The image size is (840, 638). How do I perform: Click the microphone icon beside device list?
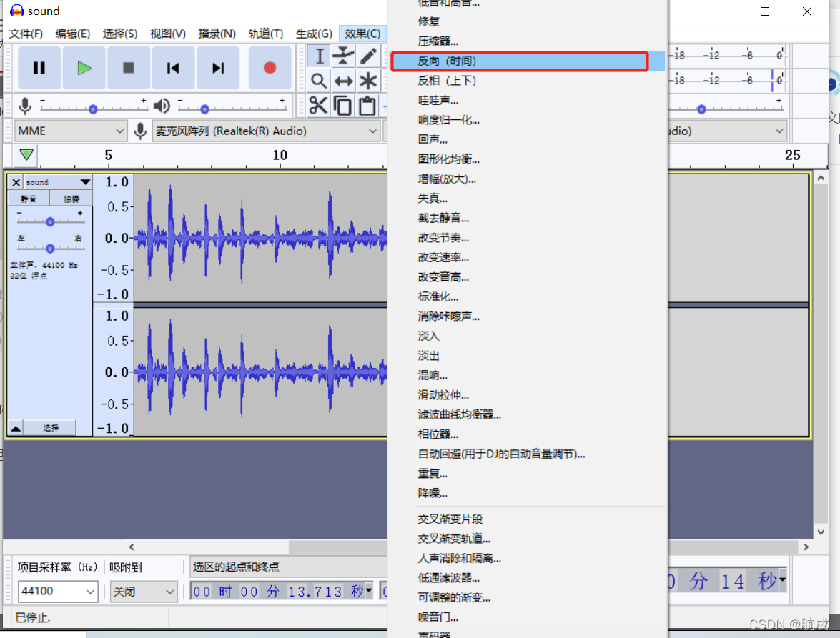[140, 131]
